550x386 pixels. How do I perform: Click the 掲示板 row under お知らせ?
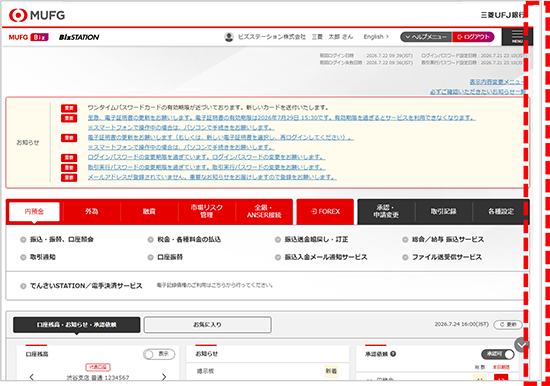[x=268, y=371]
